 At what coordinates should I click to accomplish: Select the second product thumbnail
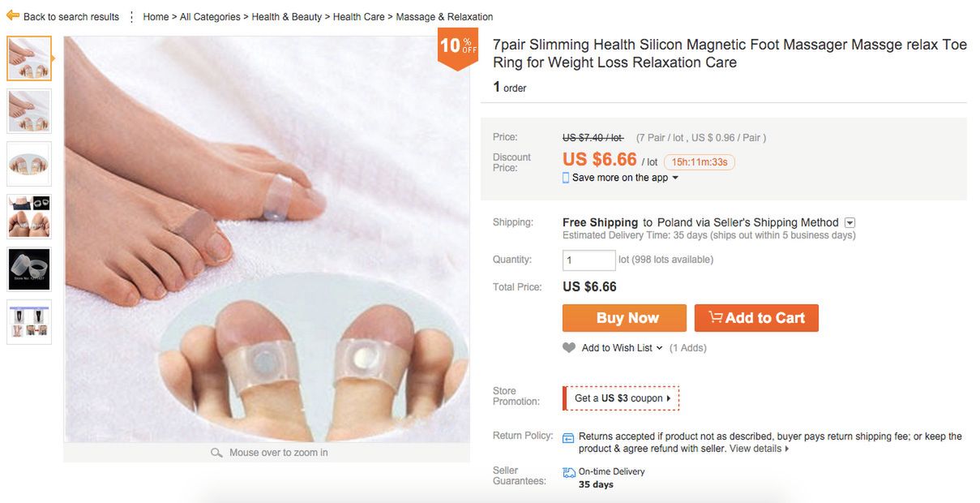29,111
